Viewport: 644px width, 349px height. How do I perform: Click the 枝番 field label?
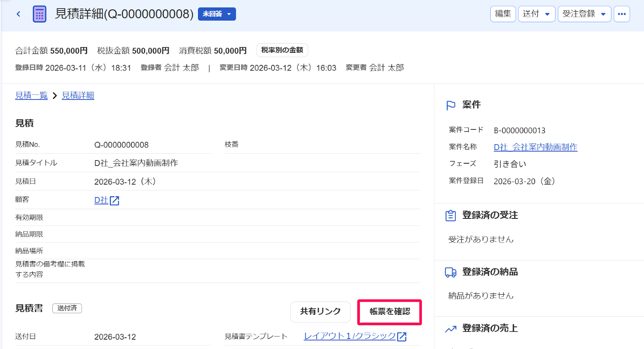tap(231, 144)
